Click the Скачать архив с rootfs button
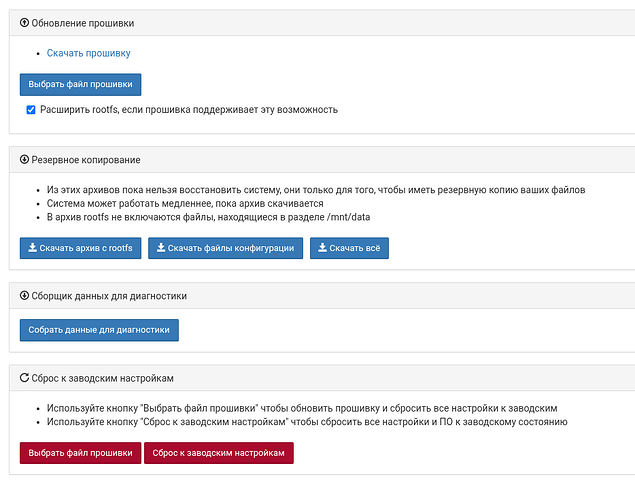Screen dimensions: 635x500 [x=80, y=248]
